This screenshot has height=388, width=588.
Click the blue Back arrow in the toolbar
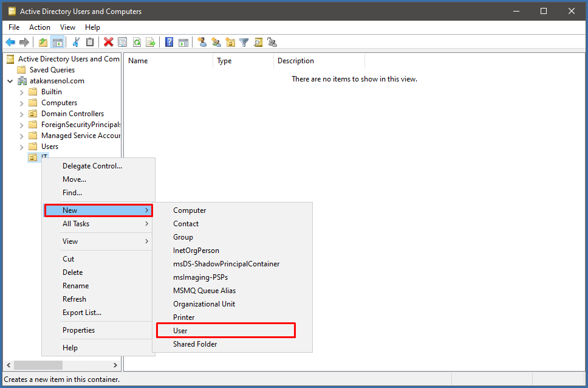[x=10, y=43]
